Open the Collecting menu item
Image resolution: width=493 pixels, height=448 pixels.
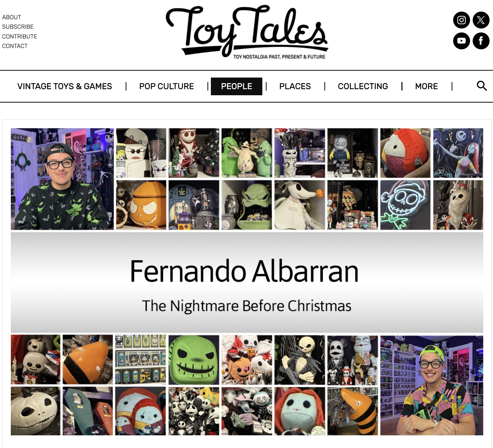pyautogui.click(x=363, y=86)
